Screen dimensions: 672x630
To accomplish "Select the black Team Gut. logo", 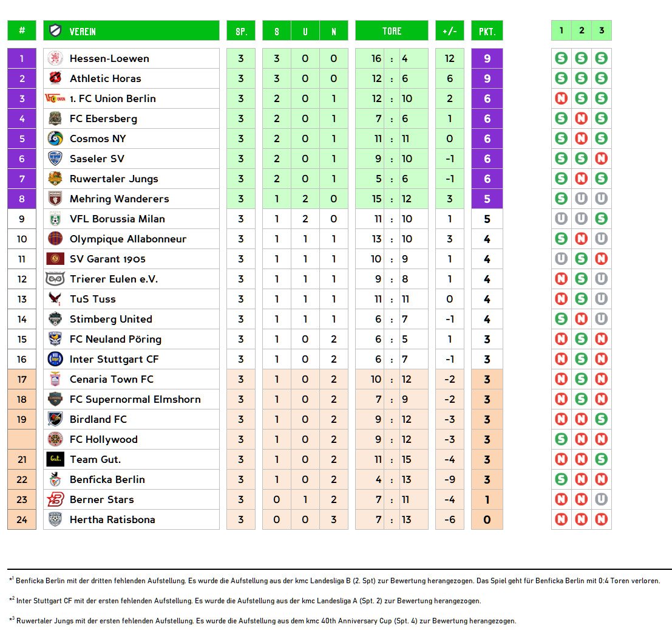I will point(55,459).
